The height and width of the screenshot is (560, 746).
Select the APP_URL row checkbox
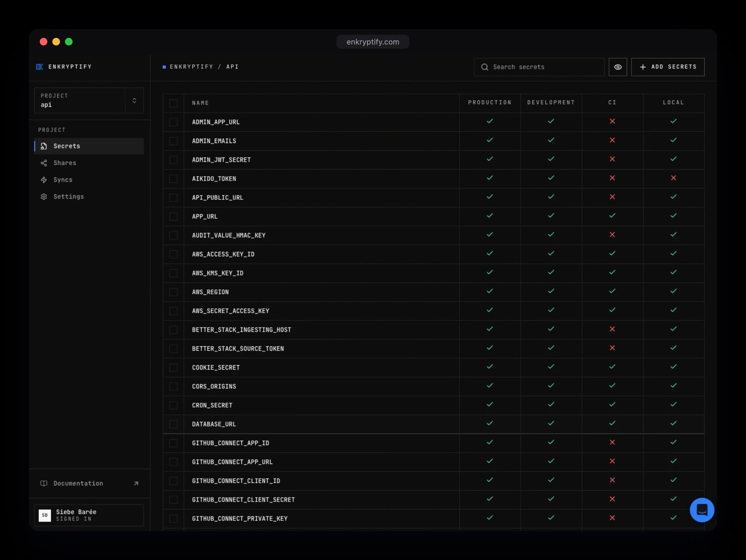point(173,217)
